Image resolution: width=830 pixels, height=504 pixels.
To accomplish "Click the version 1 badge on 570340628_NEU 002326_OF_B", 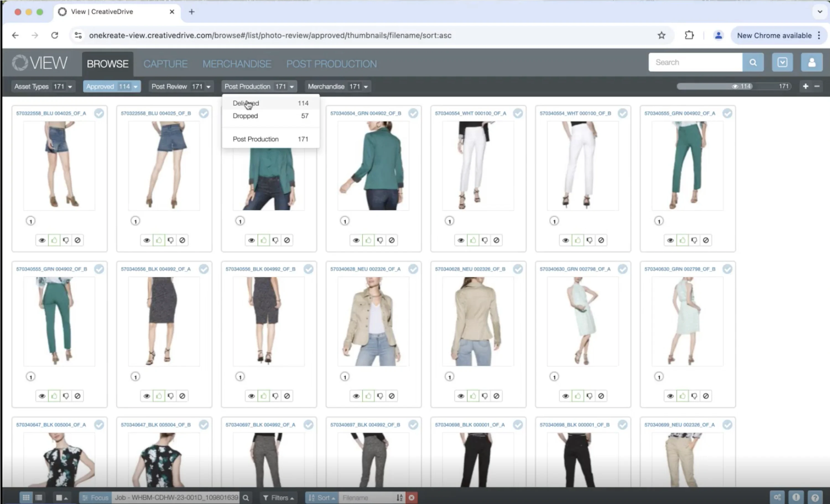I will 449,377.
